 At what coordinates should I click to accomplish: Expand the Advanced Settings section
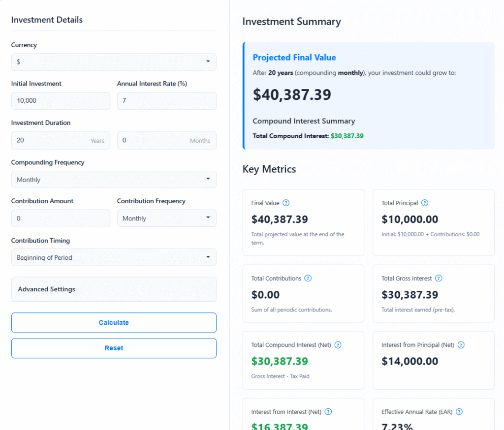coord(114,289)
